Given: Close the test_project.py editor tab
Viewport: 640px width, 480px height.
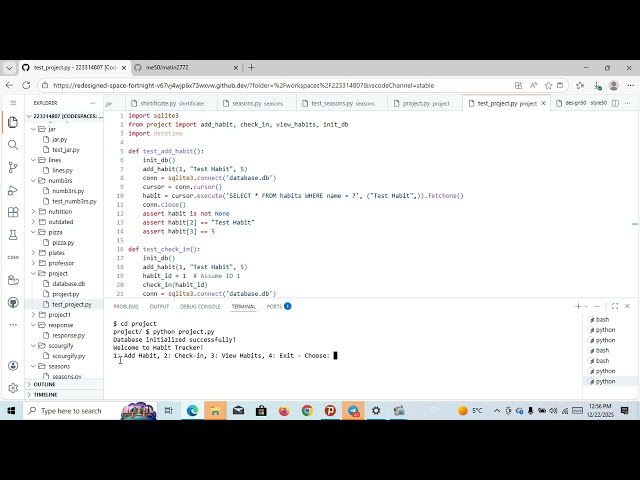Looking at the screenshot, I should click(x=543, y=103).
